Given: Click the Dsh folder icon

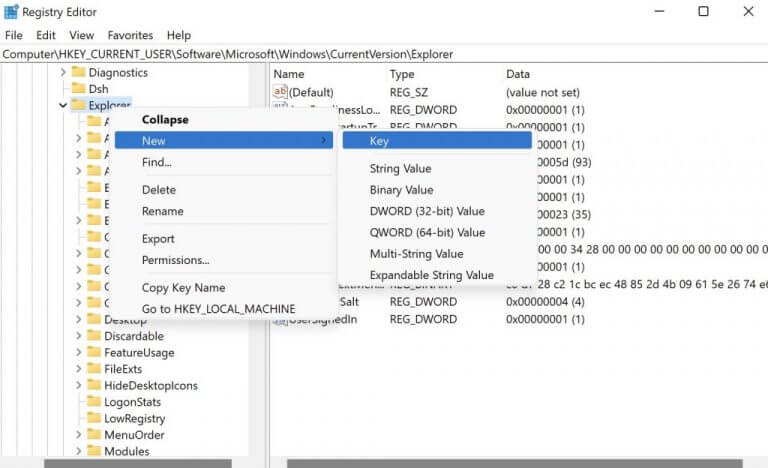Looking at the screenshot, I should (x=77, y=89).
